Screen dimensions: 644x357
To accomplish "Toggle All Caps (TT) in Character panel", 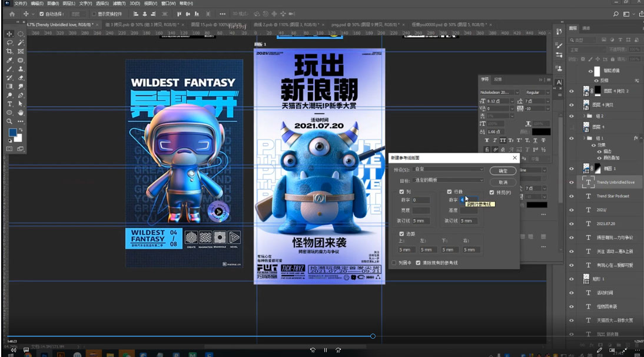I will (503, 140).
